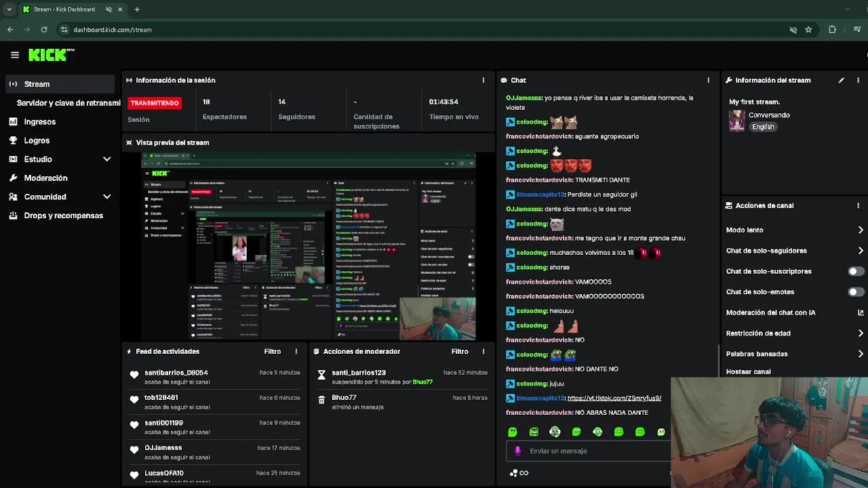This screenshot has width=868, height=488.
Task: Open the browser extensions puzzle icon
Action: [x=832, y=30]
